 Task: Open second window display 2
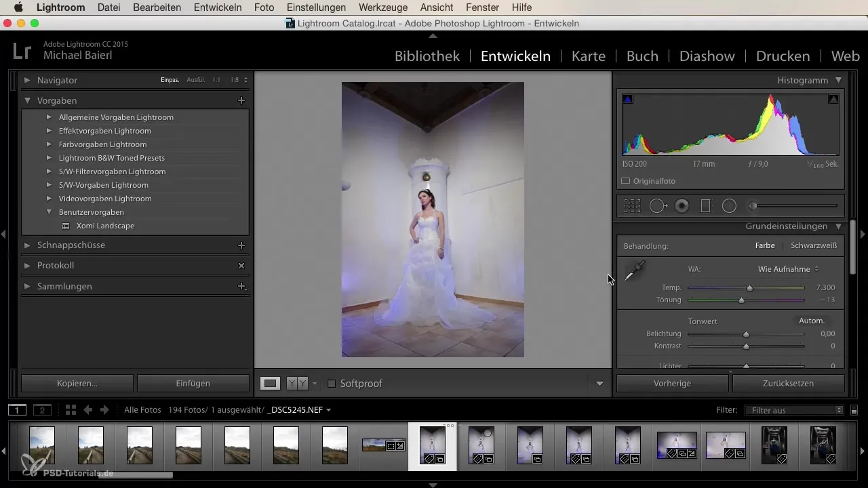42,410
